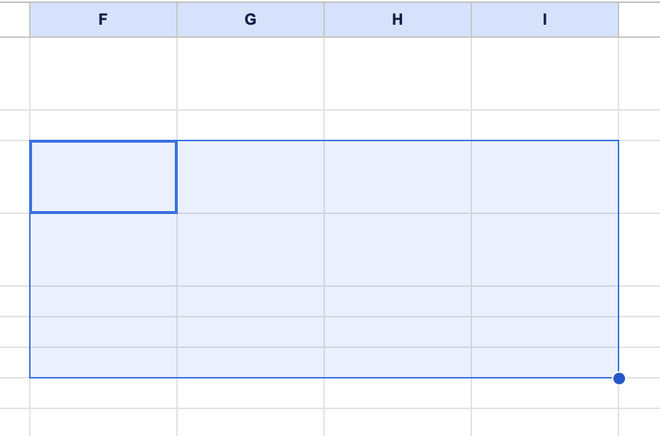Select column H cell in the active cell's row
This screenshot has height=436, width=660.
(x=397, y=176)
